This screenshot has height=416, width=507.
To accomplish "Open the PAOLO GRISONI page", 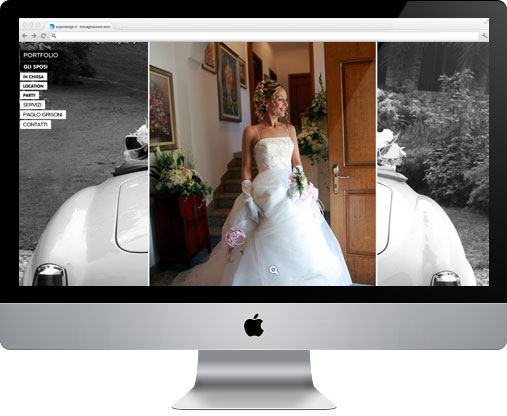I will click(x=43, y=115).
